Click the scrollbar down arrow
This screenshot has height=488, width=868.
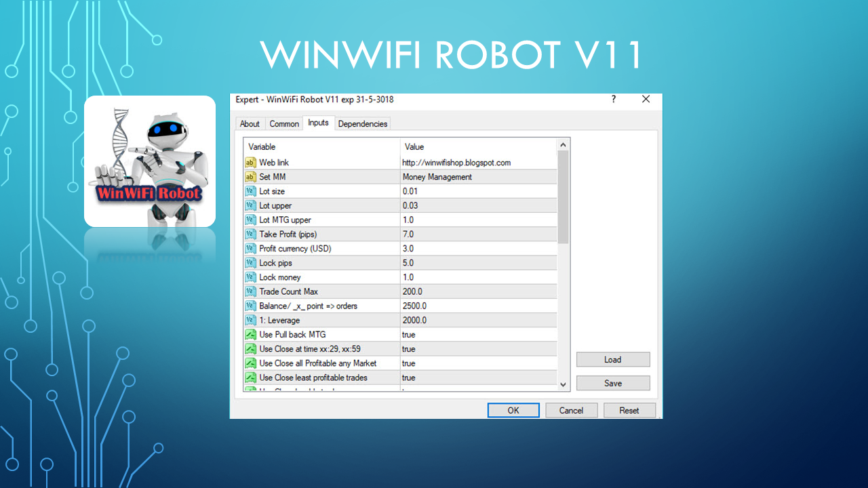[x=563, y=385]
